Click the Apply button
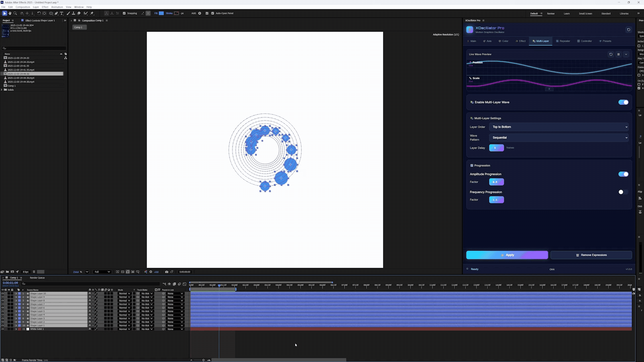 pos(507,255)
